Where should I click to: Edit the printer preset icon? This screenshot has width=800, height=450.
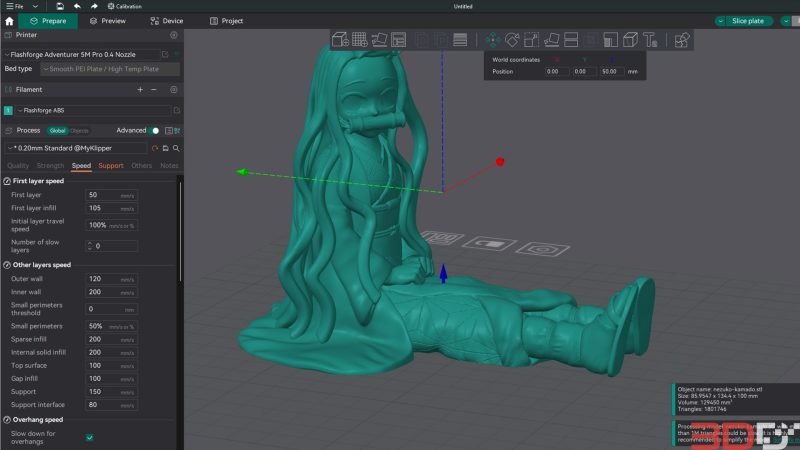pos(165,54)
